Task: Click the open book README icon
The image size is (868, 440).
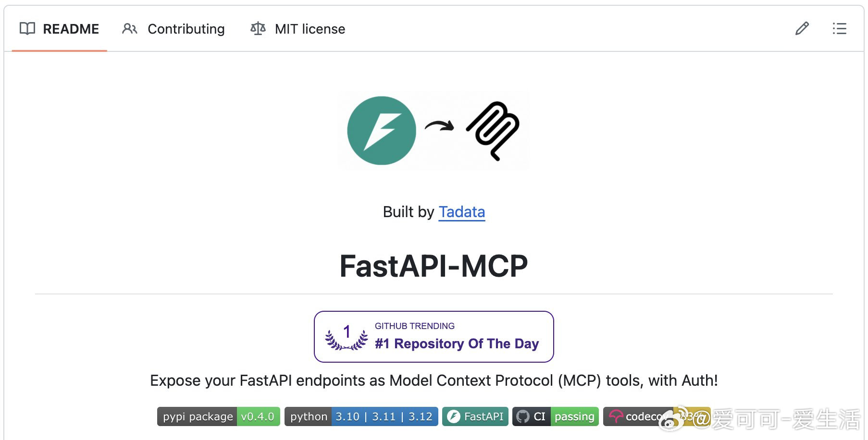Action: [x=27, y=29]
